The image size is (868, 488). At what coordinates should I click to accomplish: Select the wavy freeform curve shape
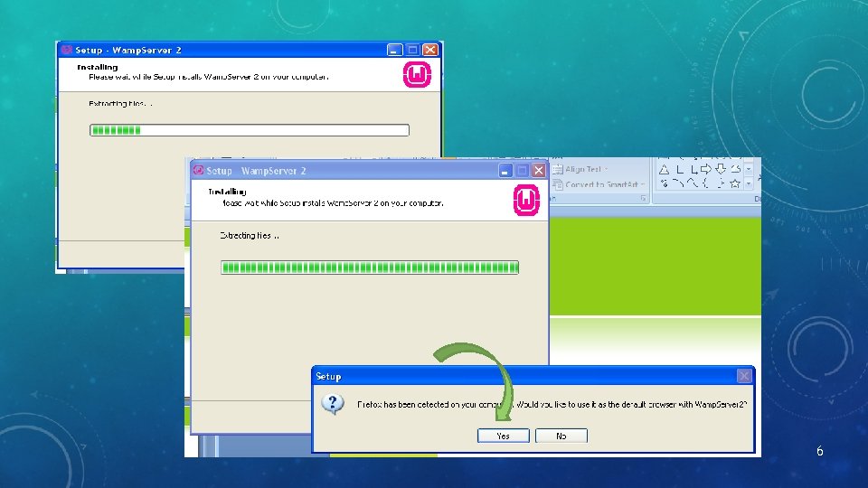tap(693, 182)
